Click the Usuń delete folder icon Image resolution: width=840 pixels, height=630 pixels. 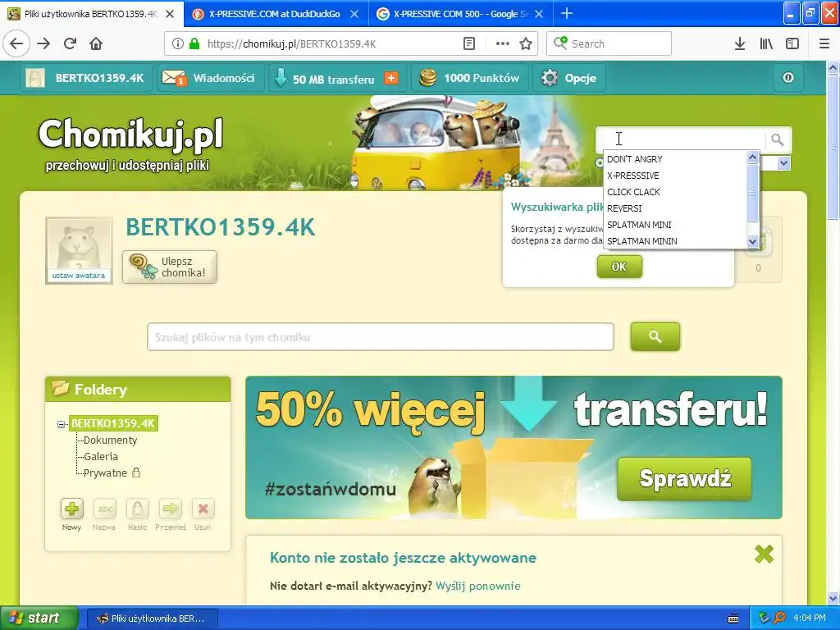203,509
